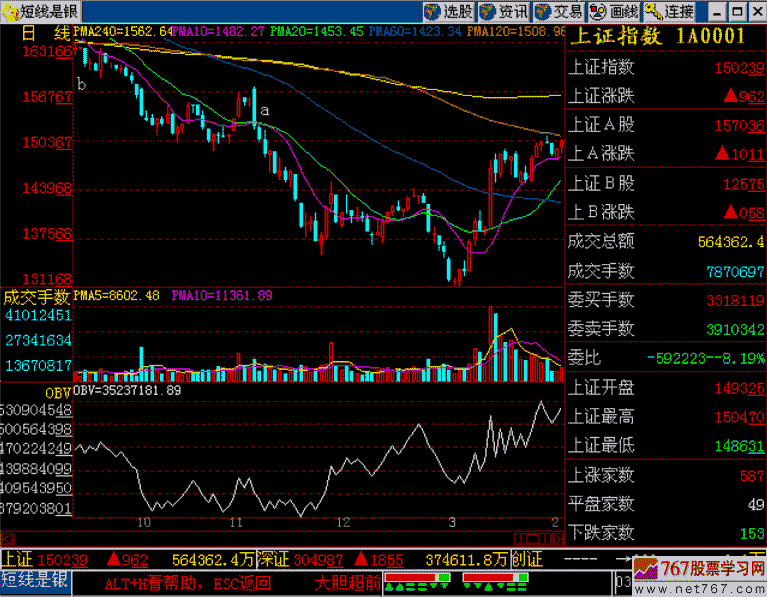Viewport: 767px width, 597px height.
Task: Click the 'a' marker on the candlestick chart
Action: point(265,111)
